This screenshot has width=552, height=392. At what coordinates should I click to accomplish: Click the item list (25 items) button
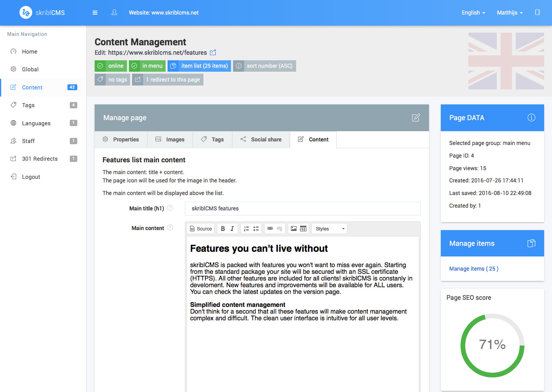200,66
